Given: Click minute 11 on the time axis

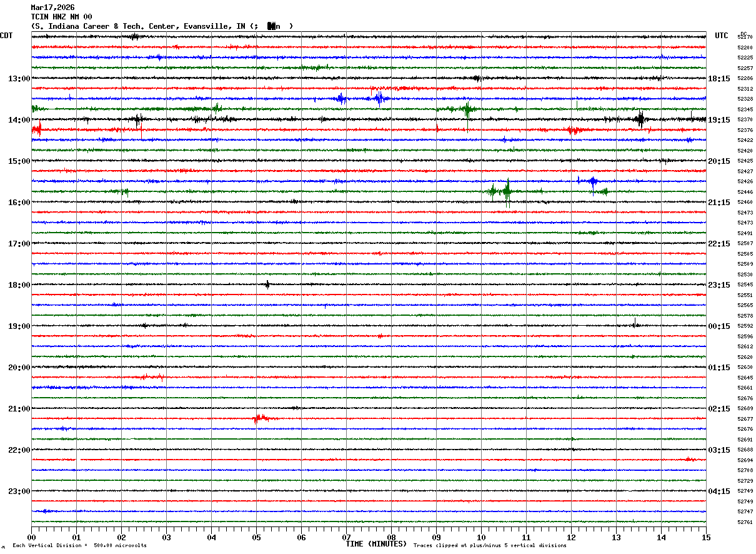Looking at the screenshot, I should coord(526,538).
